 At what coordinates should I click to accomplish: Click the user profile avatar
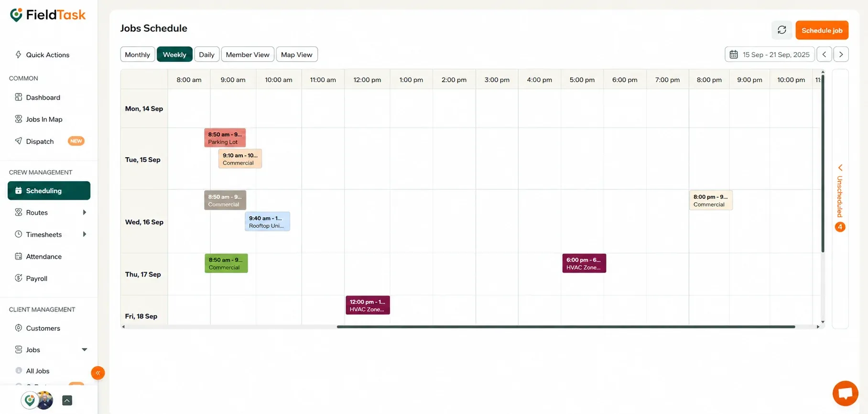coord(44,400)
